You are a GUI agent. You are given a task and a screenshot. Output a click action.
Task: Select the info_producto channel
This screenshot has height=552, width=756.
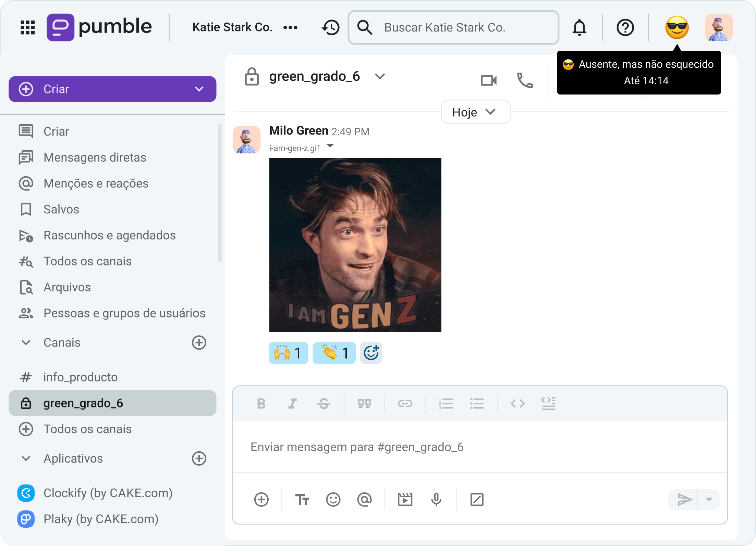click(x=112, y=377)
